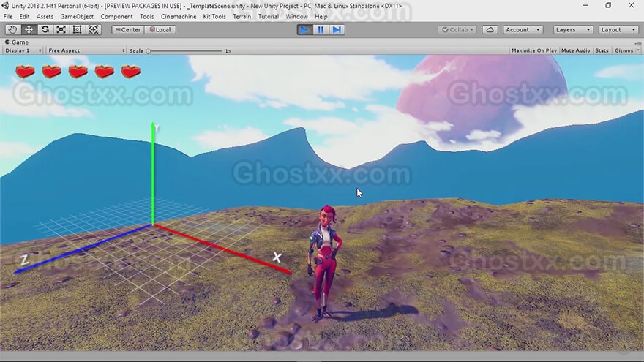The height and width of the screenshot is (362, 644).
Task: Toggle the Stats overlay
Action: [602, 50]
